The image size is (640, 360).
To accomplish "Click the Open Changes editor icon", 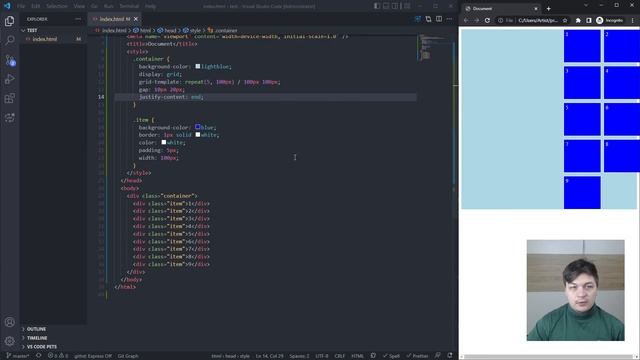I will point(428,19).
